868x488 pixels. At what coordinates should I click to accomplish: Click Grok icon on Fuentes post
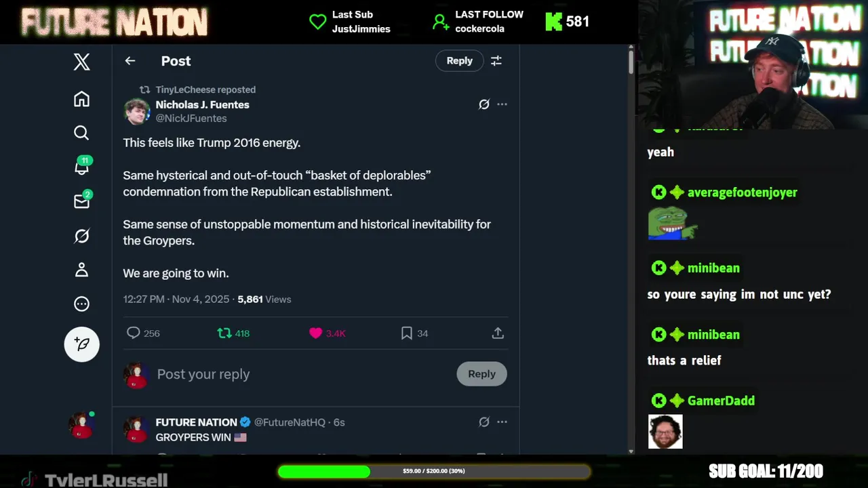pos(484,104)
